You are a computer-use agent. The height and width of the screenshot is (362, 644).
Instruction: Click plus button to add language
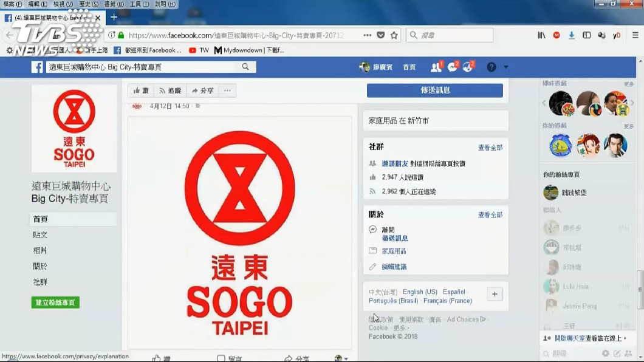pyautogui.click(x=495, y=295)
